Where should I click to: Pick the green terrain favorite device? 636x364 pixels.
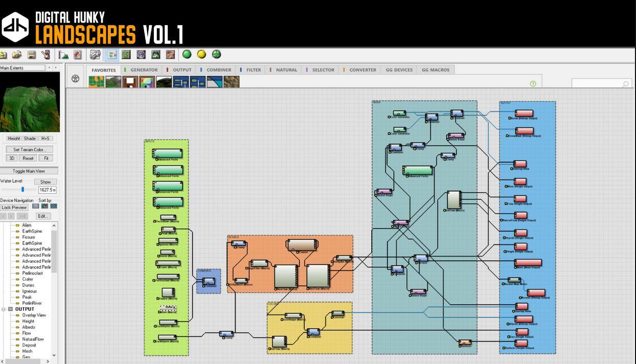click(x=113, y=81)
